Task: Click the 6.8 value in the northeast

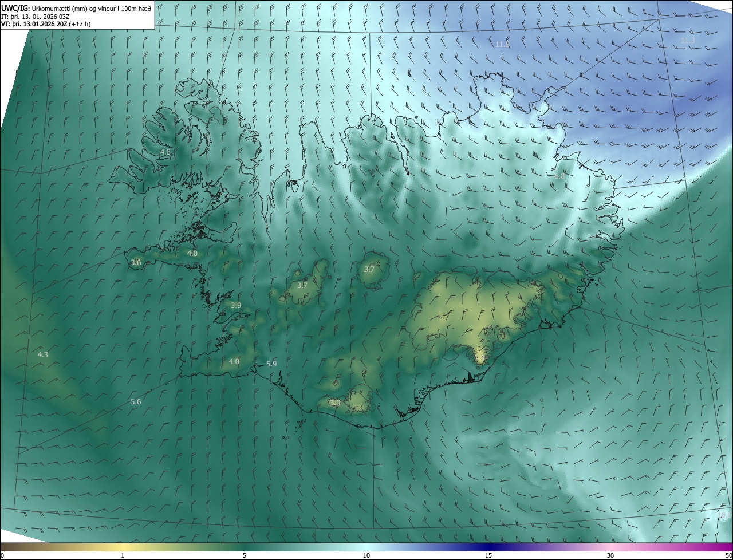Action: coord(559,176)
